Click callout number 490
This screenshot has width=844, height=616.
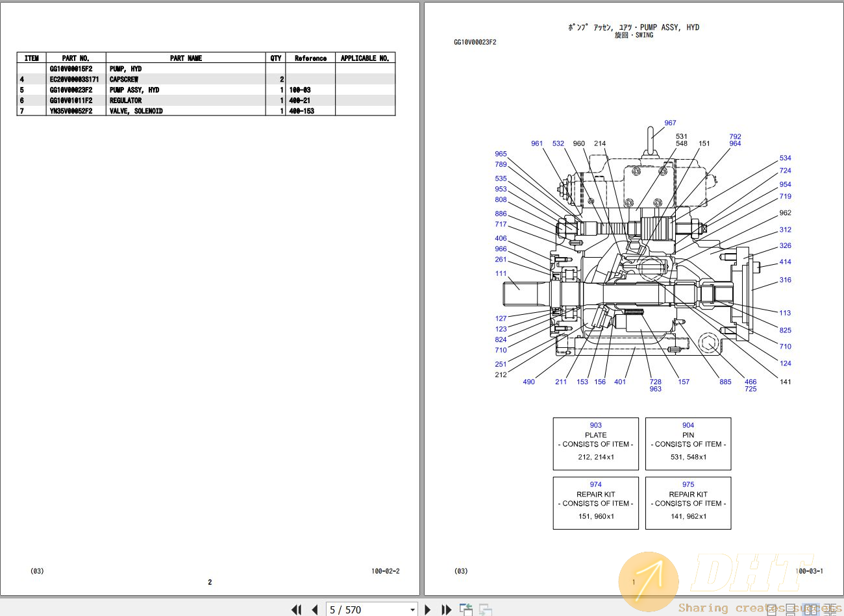[x=529, y=382]
